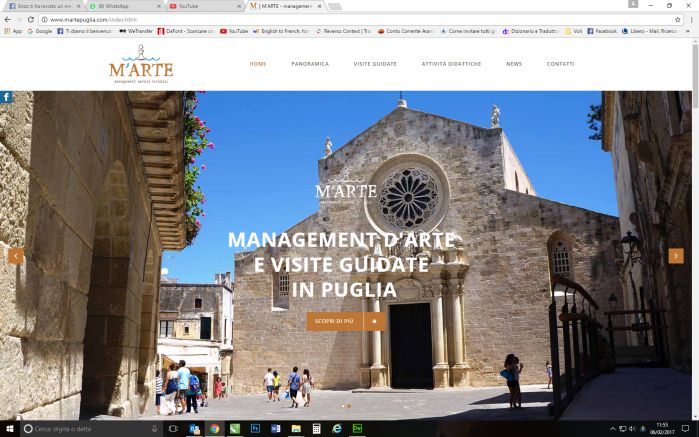Go to the HOME menu item

[258, 64]
